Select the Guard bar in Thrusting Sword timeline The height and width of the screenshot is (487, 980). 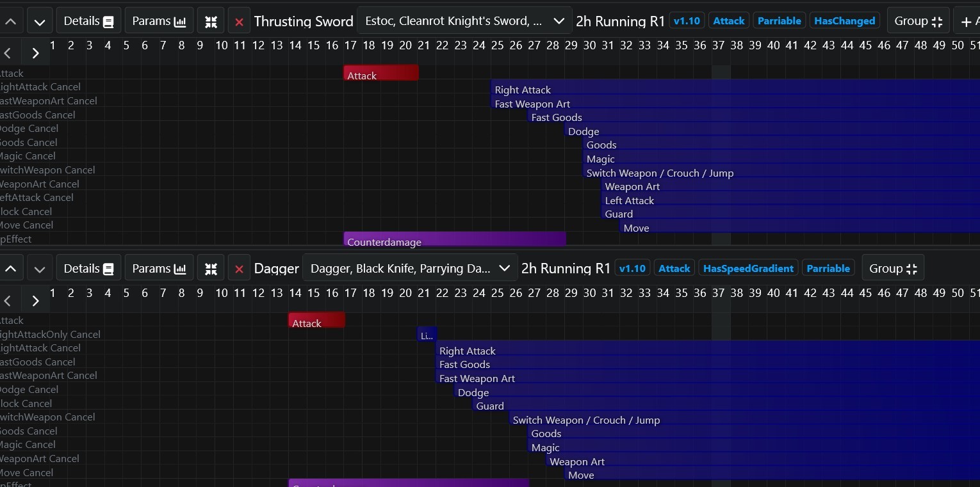point(791,212)
